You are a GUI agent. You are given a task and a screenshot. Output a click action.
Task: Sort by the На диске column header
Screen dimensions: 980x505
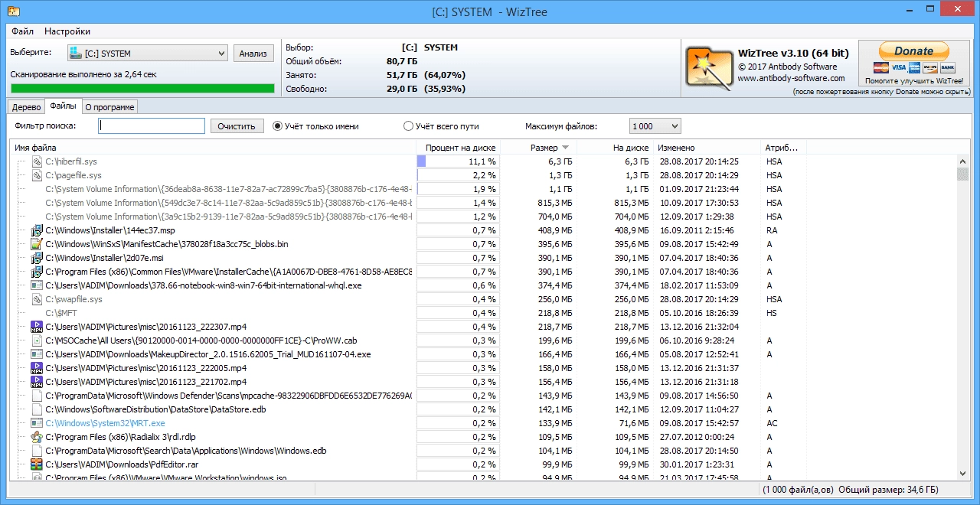click(x=616, y=148)
